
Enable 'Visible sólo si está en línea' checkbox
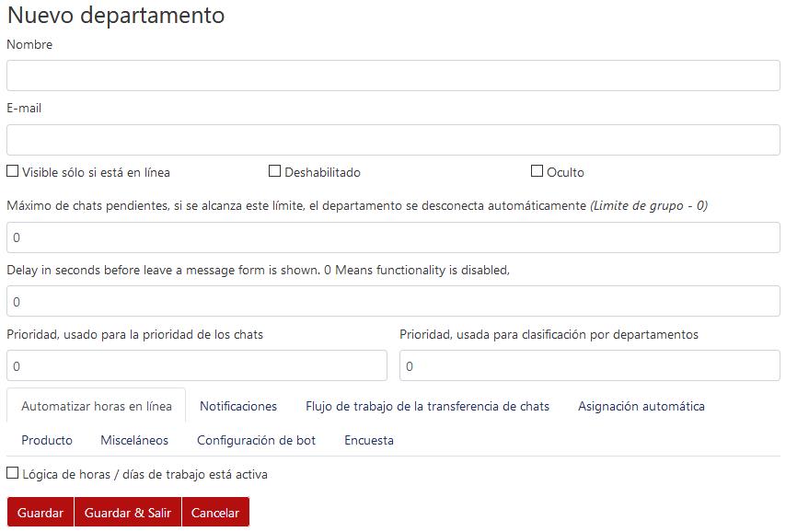pyautogui.click(x=13, y=171)
